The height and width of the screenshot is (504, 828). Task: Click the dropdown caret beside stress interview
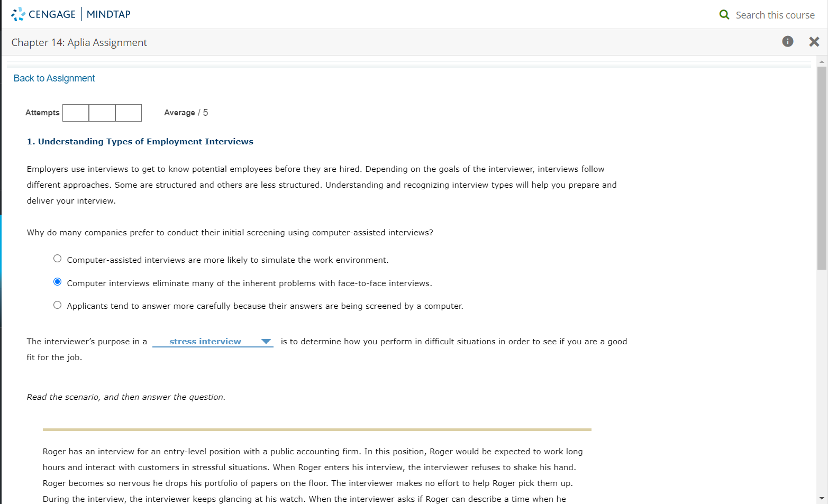pyautogui.click(x=266, y=341)
